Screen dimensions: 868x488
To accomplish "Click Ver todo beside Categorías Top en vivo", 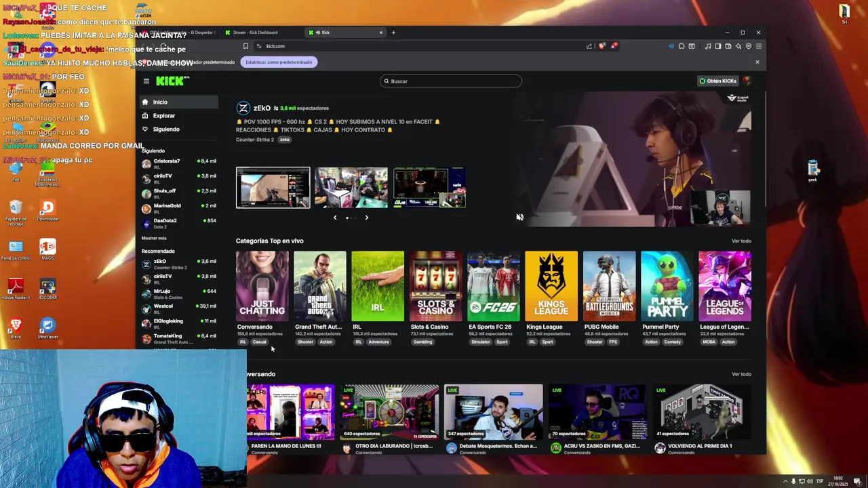I will [741, 241].
